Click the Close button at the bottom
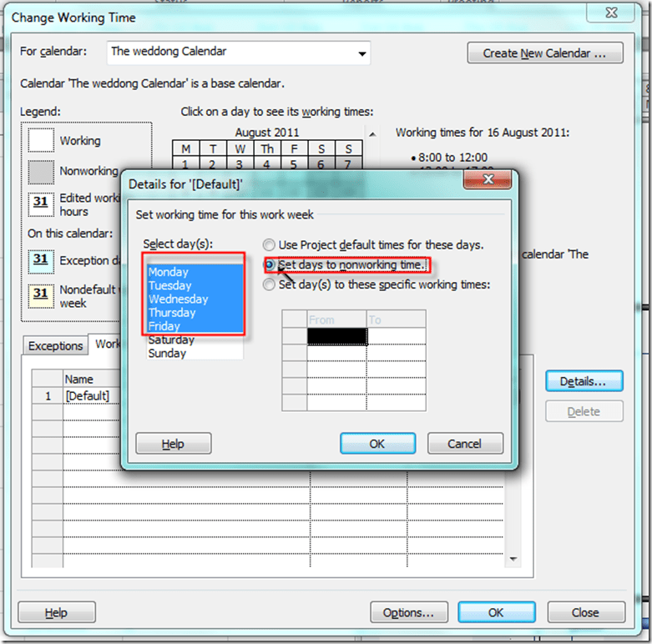 pos(584,612)
